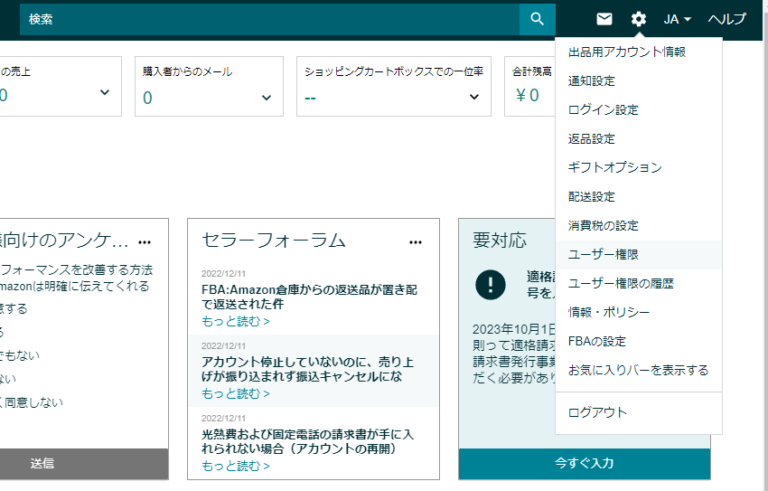Select 通知設定 menu item
The image size is (768, 491).
click(x=639, y=81)
